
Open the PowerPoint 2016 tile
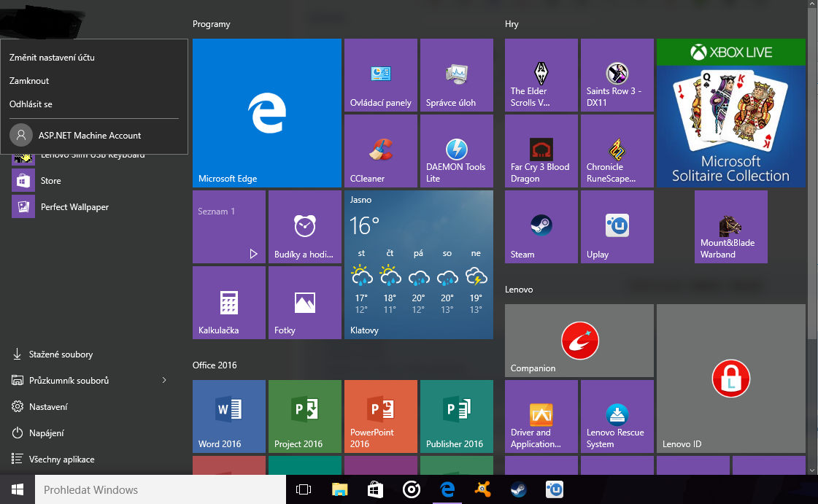(380, 416)
